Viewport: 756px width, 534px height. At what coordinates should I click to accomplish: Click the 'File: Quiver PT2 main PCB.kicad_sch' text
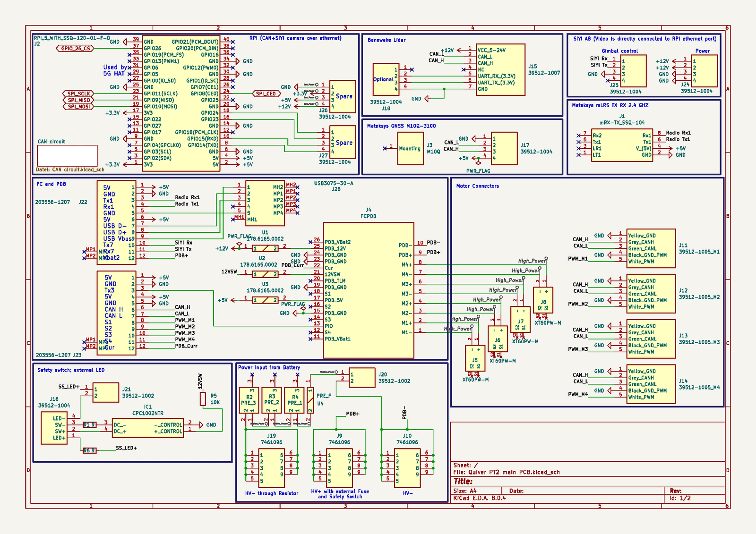(507, 472)
